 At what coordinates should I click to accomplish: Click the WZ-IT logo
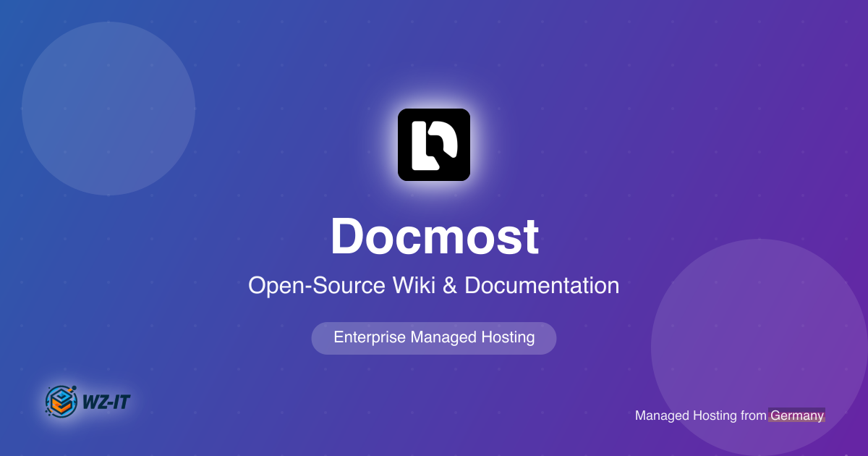click(x=88, y=401)
